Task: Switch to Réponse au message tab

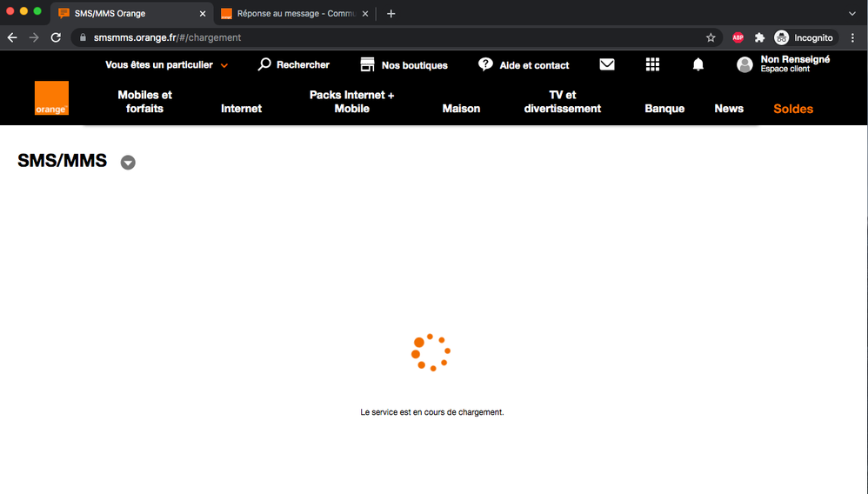Action: [295, 14]
